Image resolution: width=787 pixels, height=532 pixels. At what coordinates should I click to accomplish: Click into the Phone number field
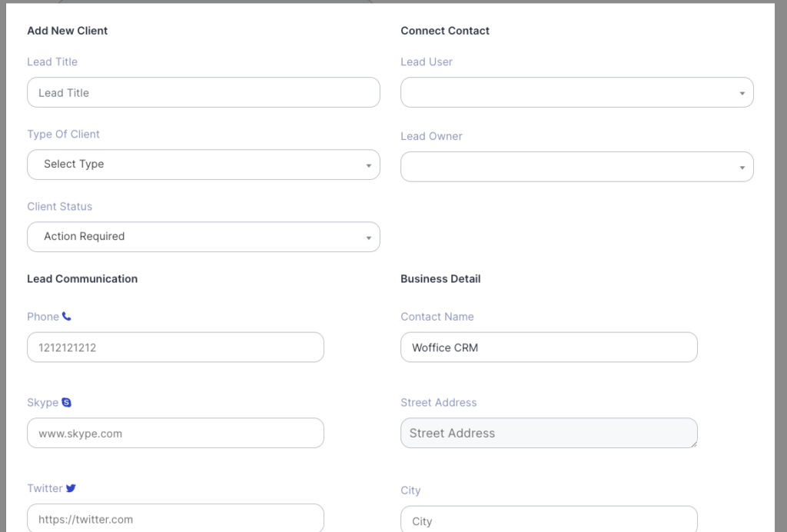[x=175, y=347]
